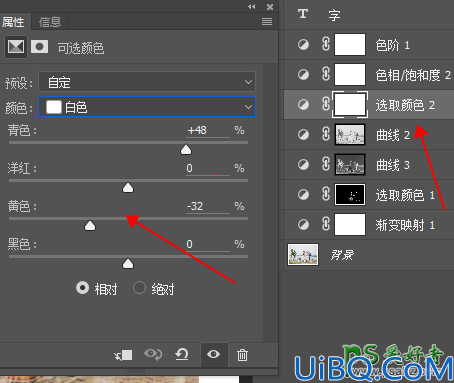Viewport: 454px width, 383px height.
Task: Click the clip-to-layer icon
Action: click(x=123, y=355)
